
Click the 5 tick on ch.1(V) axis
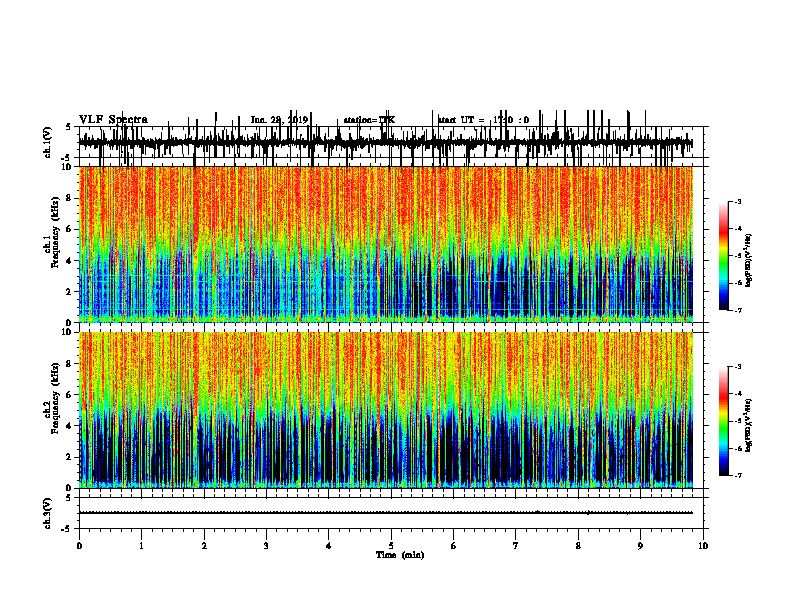[x=68, y=127]
